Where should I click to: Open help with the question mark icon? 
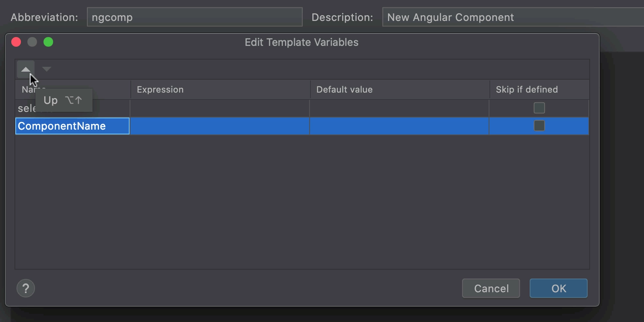(26, 288)
